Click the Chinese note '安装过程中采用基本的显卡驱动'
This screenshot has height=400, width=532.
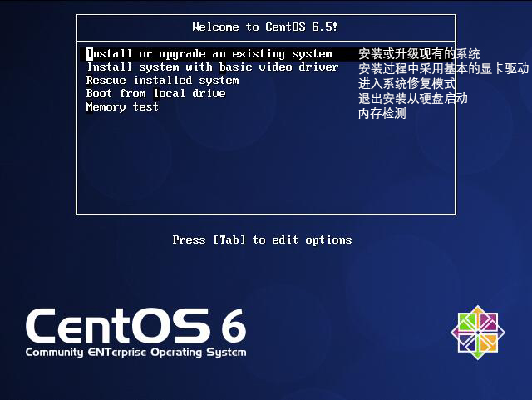click(x=443, y=68)
